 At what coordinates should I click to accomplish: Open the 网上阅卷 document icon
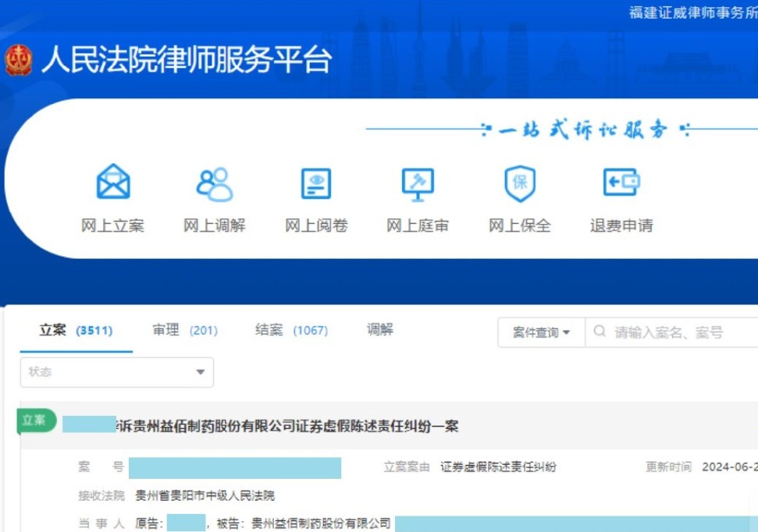click(x=316, y=183)
